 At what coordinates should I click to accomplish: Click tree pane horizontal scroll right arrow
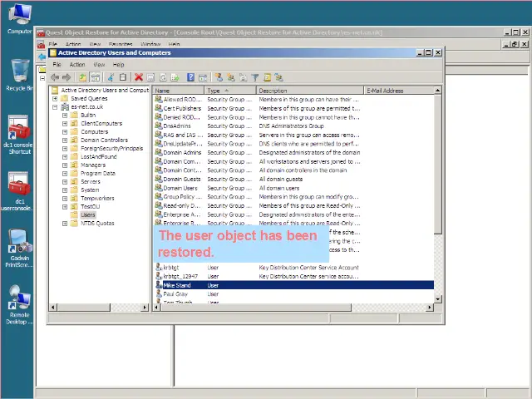[145, 308]
